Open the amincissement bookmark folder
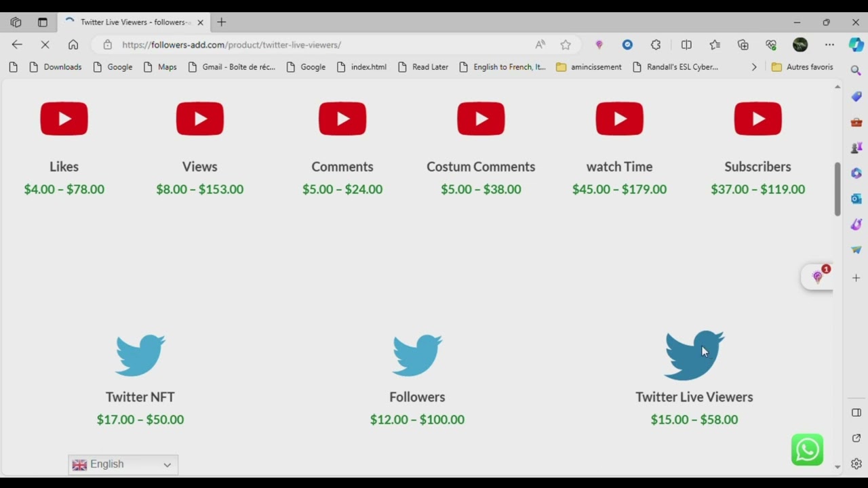 (x=589, y=67)
